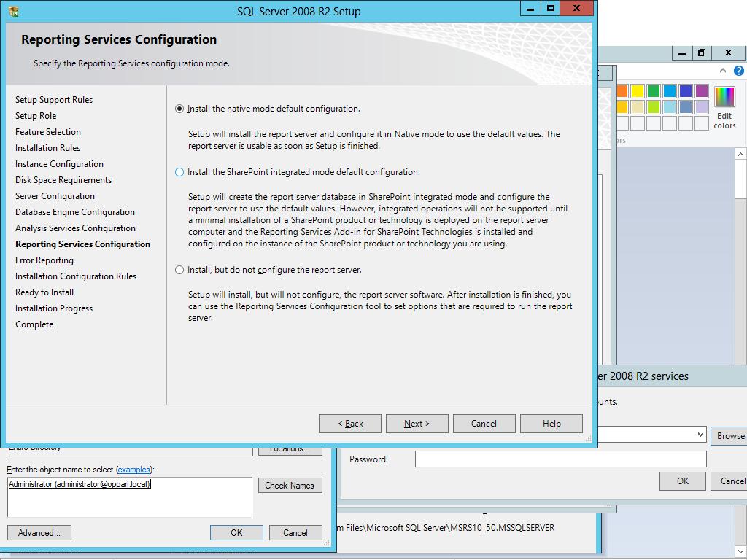
Task: Pick the light turquoise swatch in Paint
Action: 670,106
